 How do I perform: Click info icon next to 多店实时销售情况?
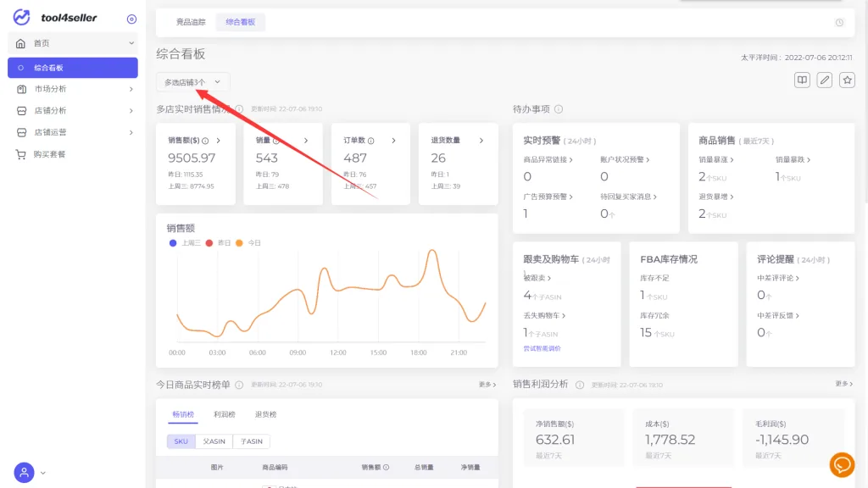(239, 109)
